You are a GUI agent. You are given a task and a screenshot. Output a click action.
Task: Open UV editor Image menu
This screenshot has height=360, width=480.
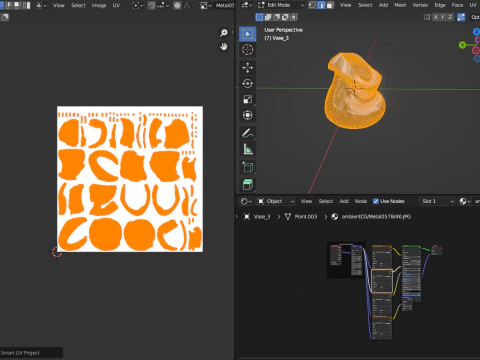point(99,5)
